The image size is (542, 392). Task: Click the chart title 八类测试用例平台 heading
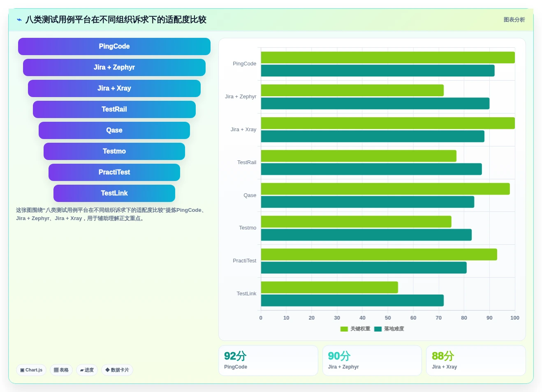click(x=116, y=20)
